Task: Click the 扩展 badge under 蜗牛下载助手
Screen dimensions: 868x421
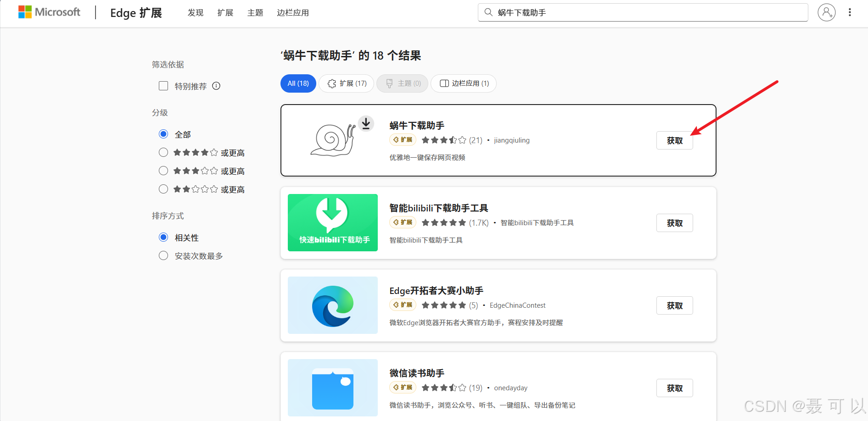Action: click(403, 140)
